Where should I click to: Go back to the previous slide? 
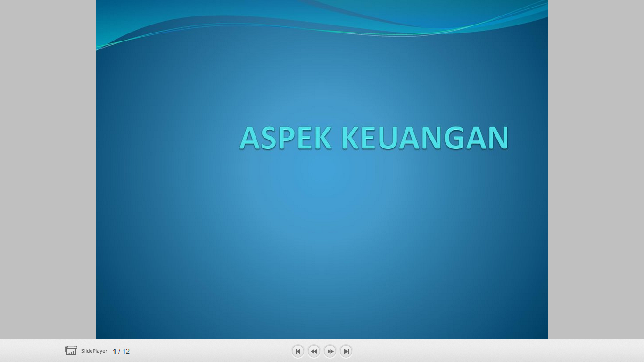(x=314, y=351)
